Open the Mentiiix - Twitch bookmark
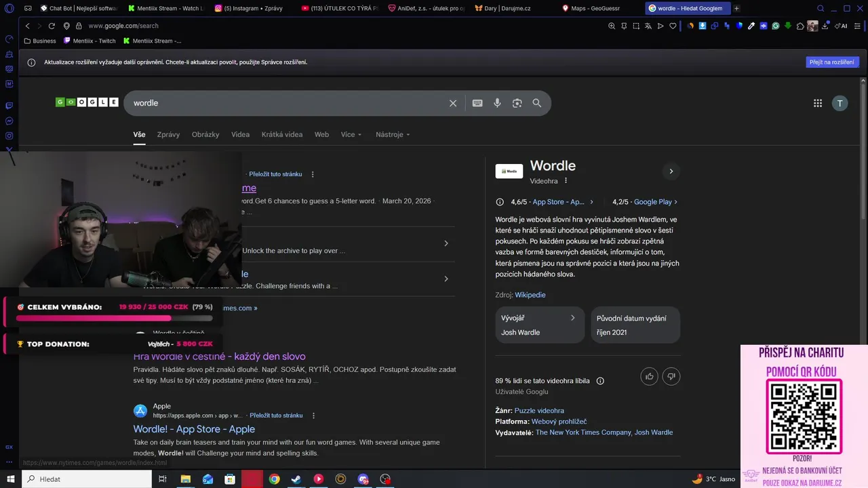 tap(90, 41)
